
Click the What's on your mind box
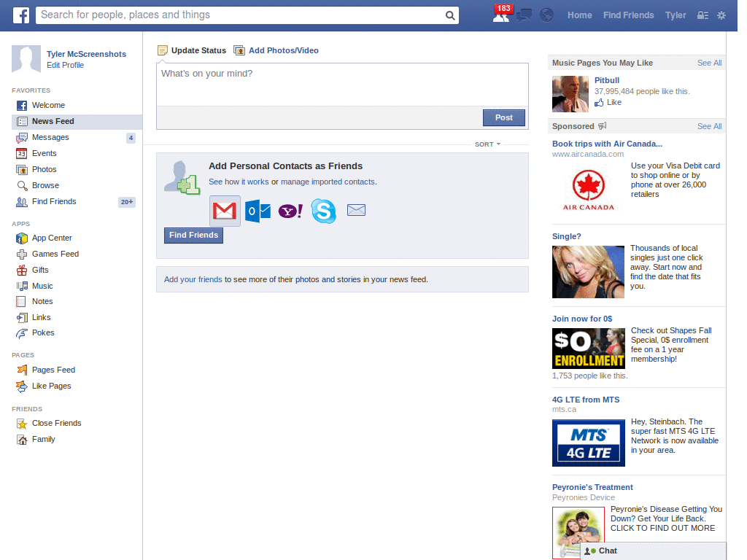pos(342,85)
